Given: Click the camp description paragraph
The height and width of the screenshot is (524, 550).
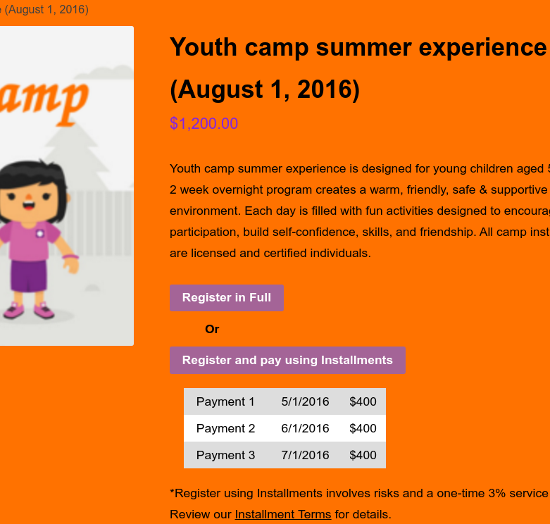Looking at the screenshot, I should [360, 211].
